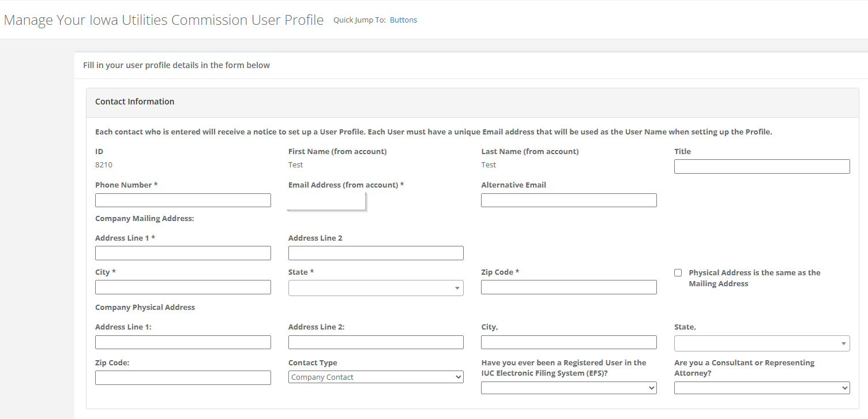Screen dimensions: 868x419
Task: Focus the physical address City field
Action: [x=569, y=342]
